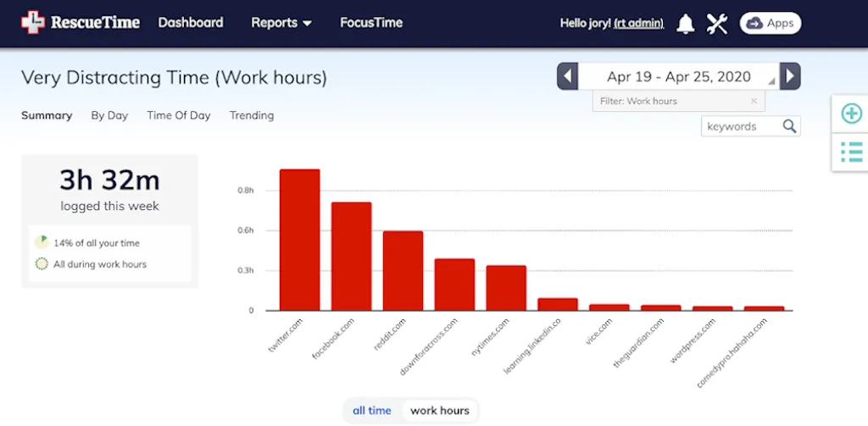Toggle chart to work hours
Image resolution: width=868 pixels, height=426 pixels.
[440, 411]
